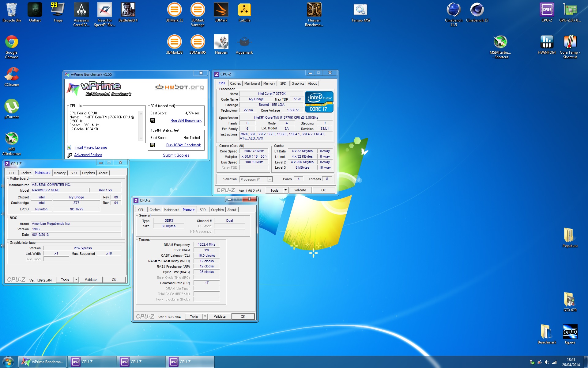Click the save icon beside 1024M Best Score

point(153,145)
